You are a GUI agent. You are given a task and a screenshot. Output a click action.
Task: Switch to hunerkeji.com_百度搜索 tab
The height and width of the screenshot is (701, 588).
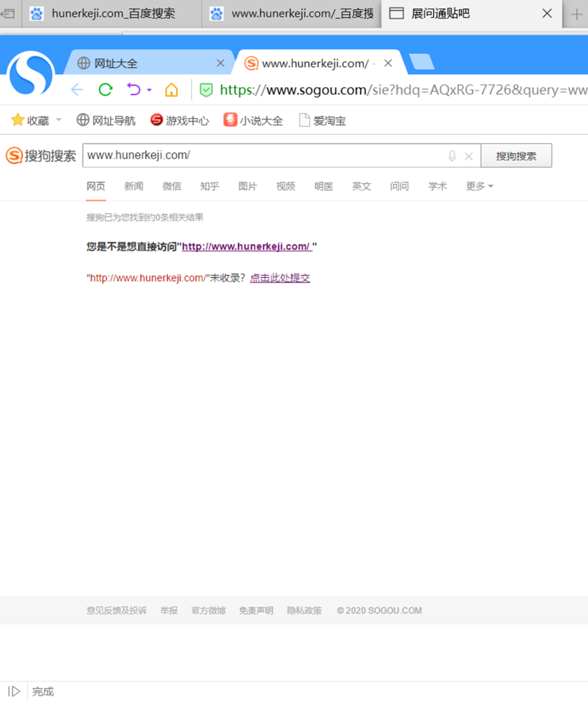click(x=112, y=13)
